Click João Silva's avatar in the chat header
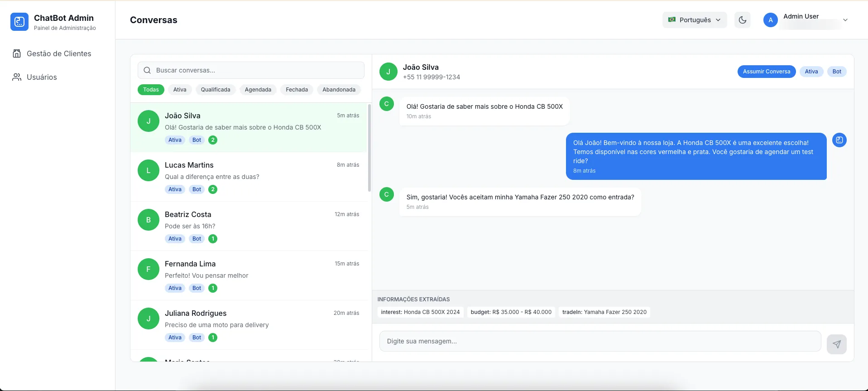The image size is (868, 391). 388,72
